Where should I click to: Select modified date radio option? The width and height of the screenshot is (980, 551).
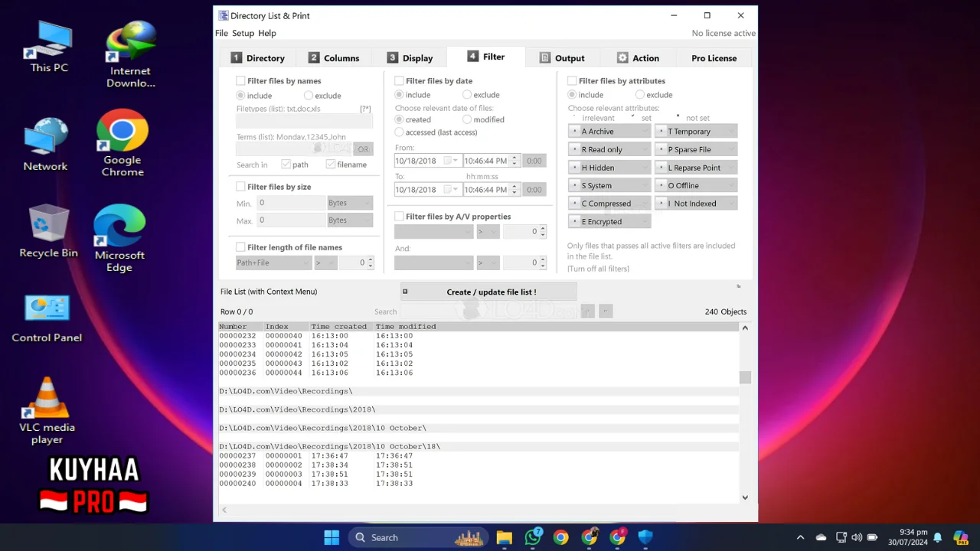pyautogui.click(x=467, y=119)
